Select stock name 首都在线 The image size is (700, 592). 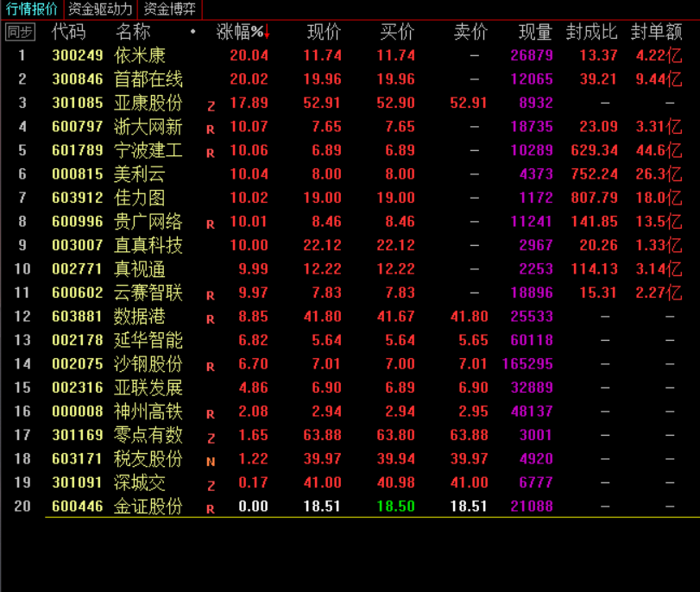(148, 79)
